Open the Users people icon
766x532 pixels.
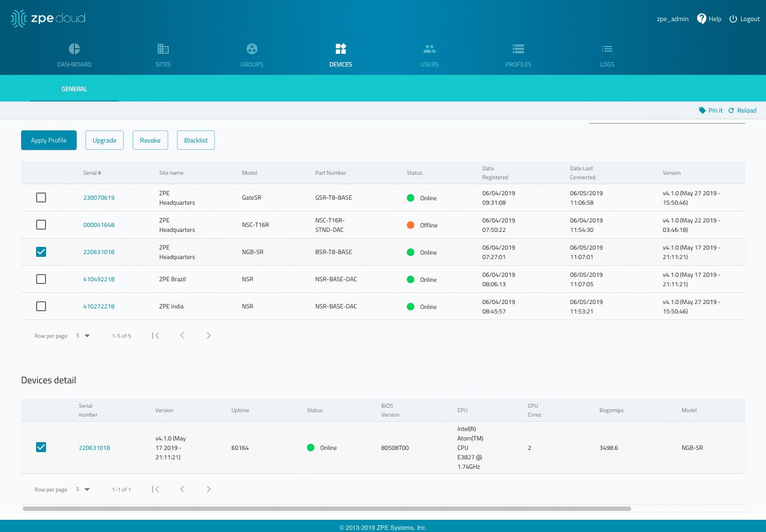(430, 49)
